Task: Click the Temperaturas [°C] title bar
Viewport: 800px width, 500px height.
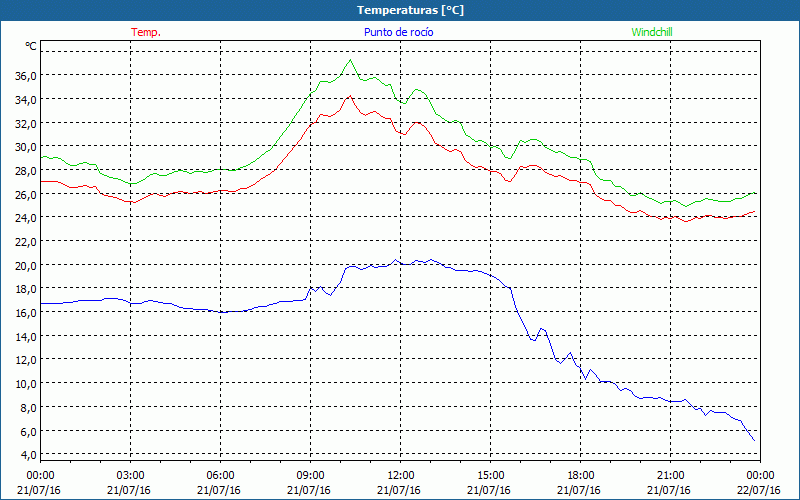Action: [400, 10]
